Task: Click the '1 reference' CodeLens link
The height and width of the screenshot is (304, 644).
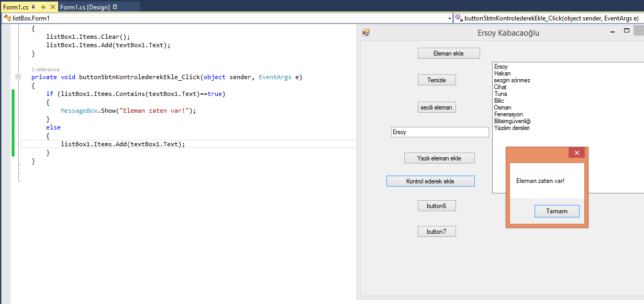Action: pyautogui.click(x=46, y=69)
